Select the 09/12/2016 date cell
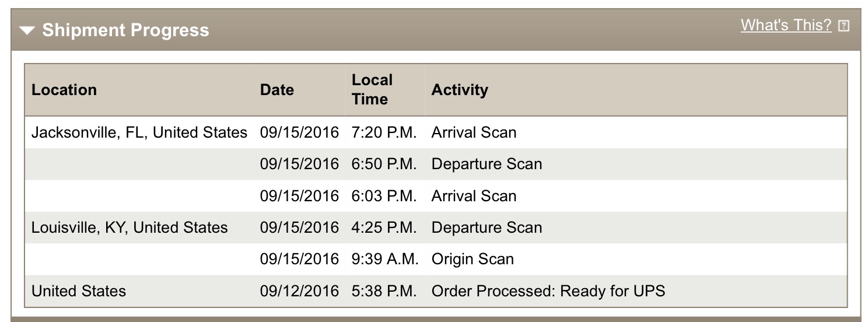 pyautogui.click(x=299, y=290)
